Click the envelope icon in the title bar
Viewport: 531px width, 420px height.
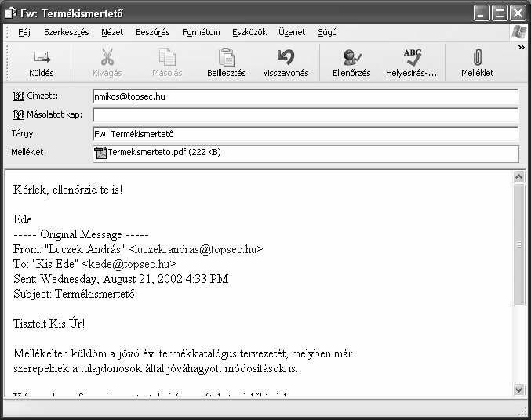(11, 13)
